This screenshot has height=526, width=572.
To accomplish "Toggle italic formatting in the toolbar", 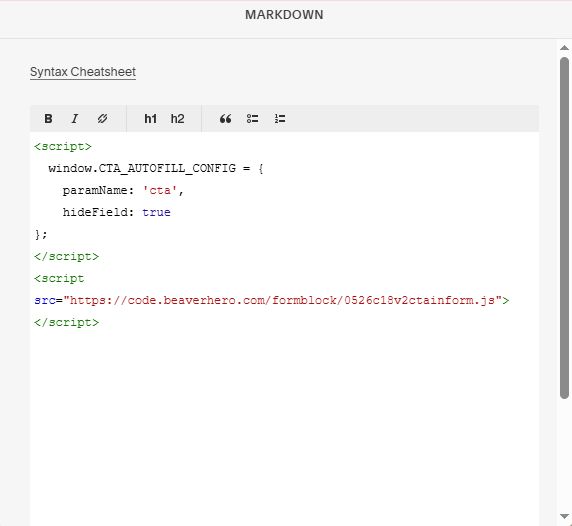I will (75, 119).
